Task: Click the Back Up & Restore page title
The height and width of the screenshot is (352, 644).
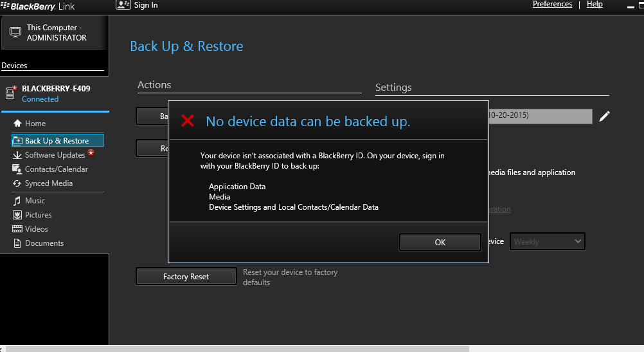Action: click(x=186, y=46)
